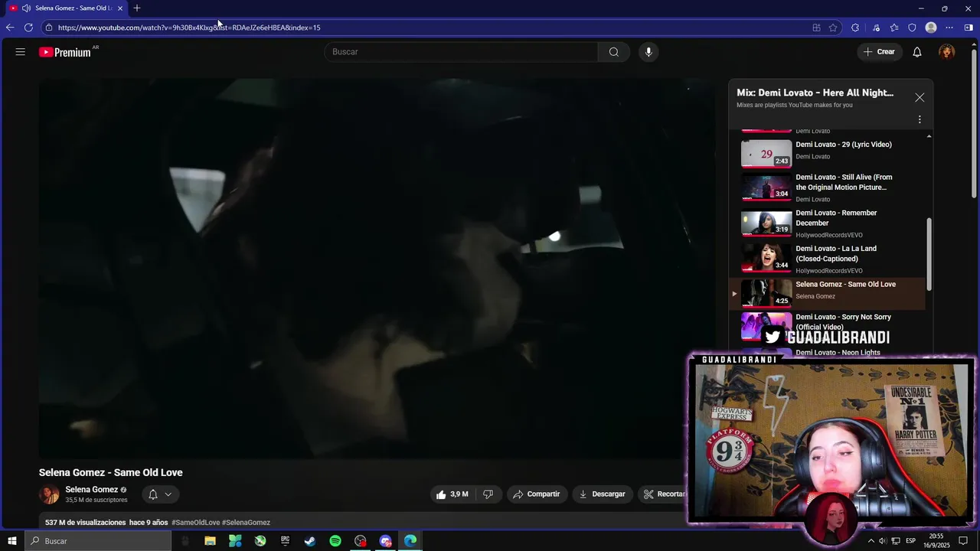Toggle the subscription notification bell
Viewport: 980px width, 551px height.
click(x=153, y=494)
